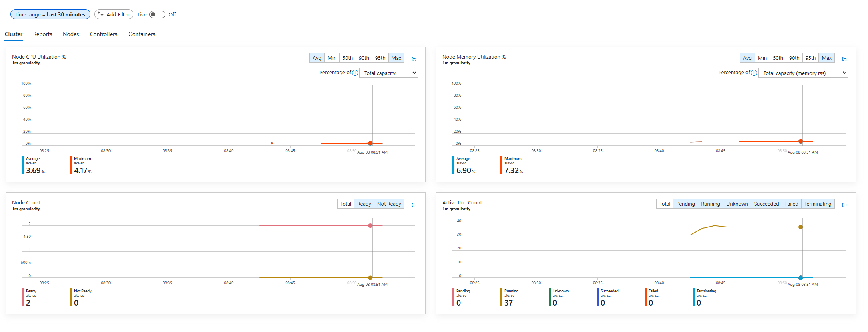Toggle Running series in Active Pod Count
The height and width of the screenshot is (332, 868).
[x=710, y=204]
